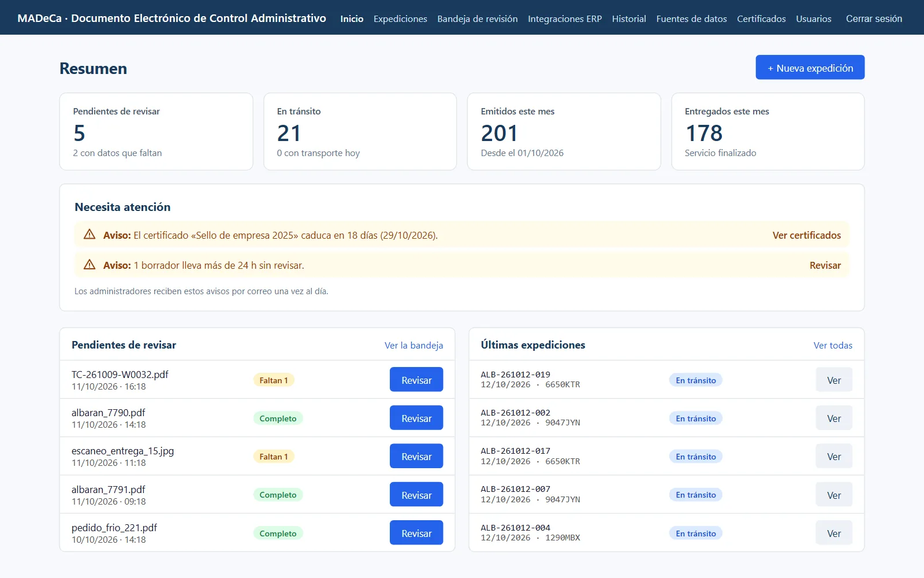
Task: View shipment ALB-261012-017
Action: point(834,456)
